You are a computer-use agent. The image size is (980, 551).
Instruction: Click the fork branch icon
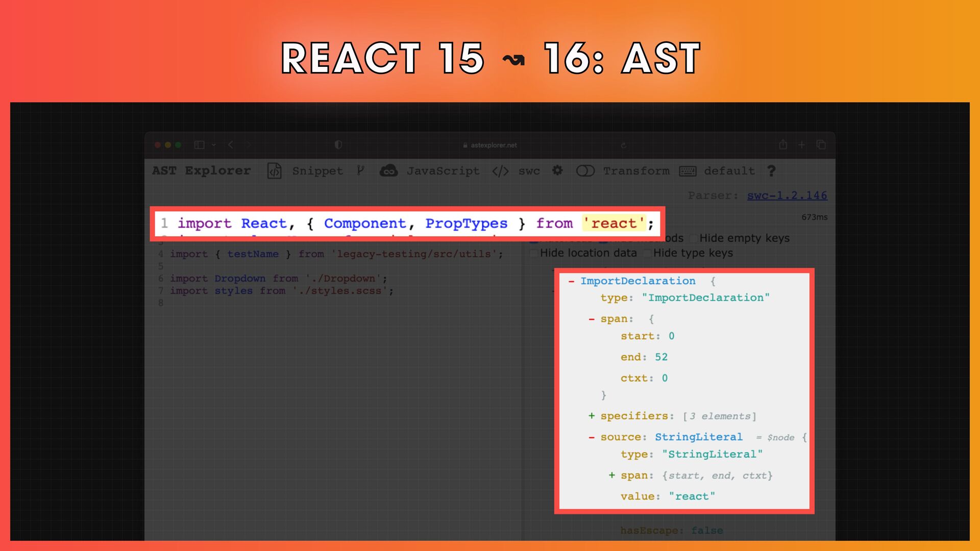click(361, 171)
